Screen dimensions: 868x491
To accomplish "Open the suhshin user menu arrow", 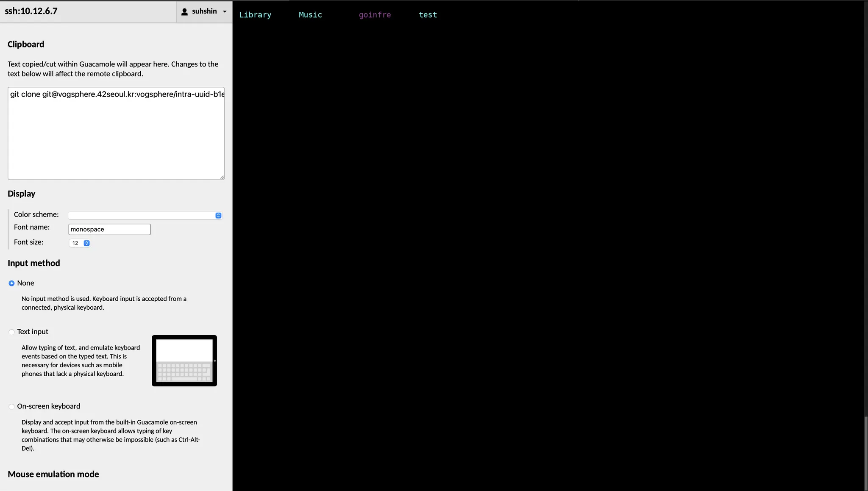I will 225,12.
